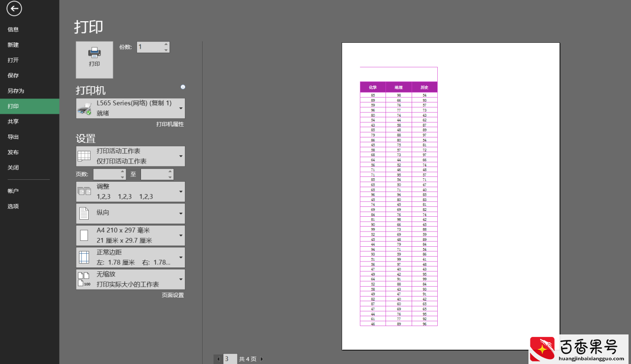The width and height of the screenshot is (631, 364).
Task: Select 打印 in the sidebar
Action: click(x=30, y=106)
